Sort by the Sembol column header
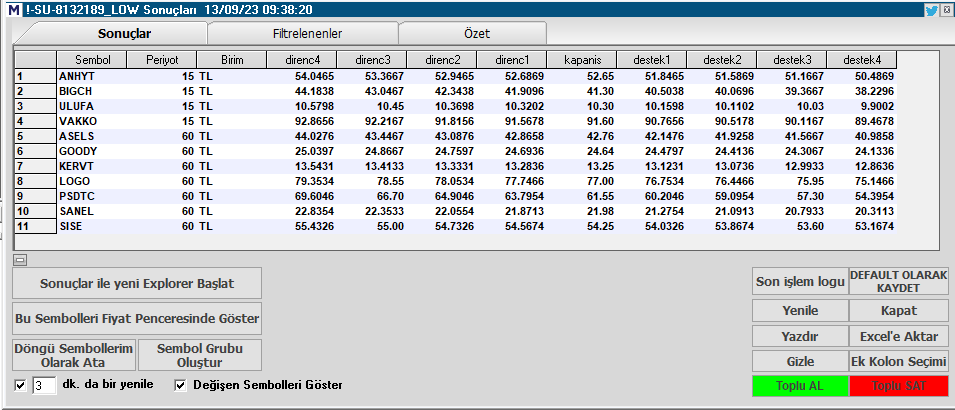Screen dimensions: 955x410 [92, 60]
